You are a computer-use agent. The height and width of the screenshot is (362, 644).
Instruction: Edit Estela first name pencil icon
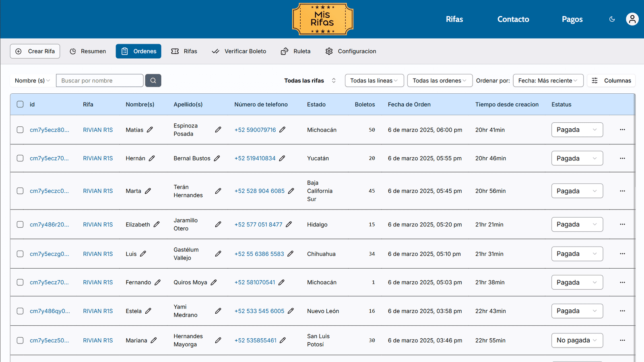(x=148, y=311)
